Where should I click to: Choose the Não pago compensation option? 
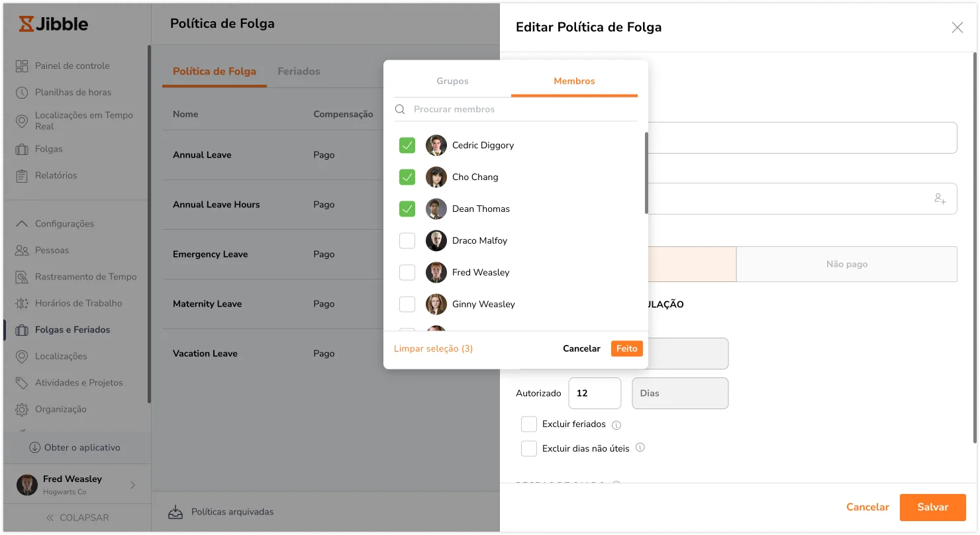pyautogui.click(x=846, y=264)
